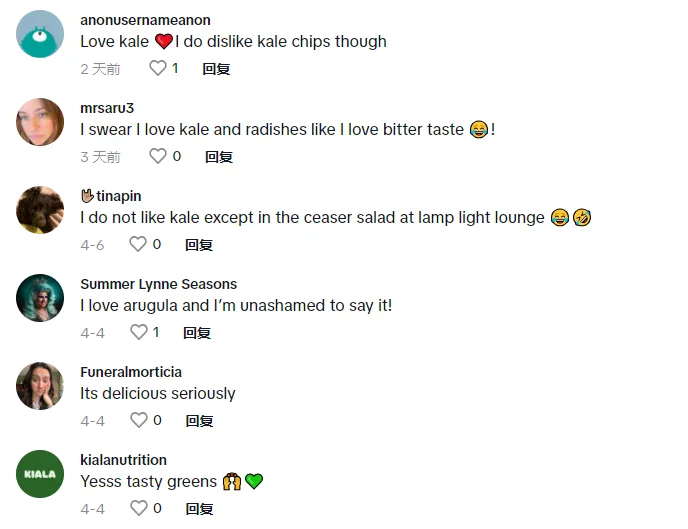Open the green KIALA avatar
This screenshot has width=688, height=529.
tap(40, 474)
